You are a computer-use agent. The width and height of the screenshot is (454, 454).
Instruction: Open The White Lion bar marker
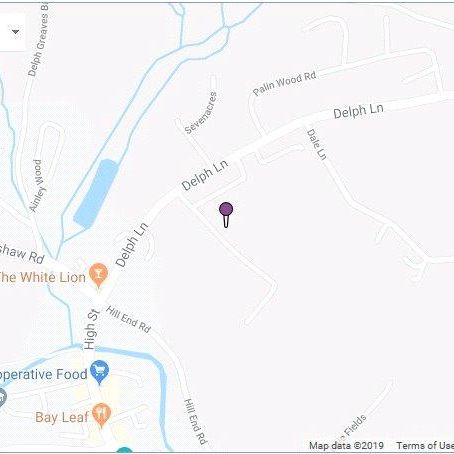[98, 275]
